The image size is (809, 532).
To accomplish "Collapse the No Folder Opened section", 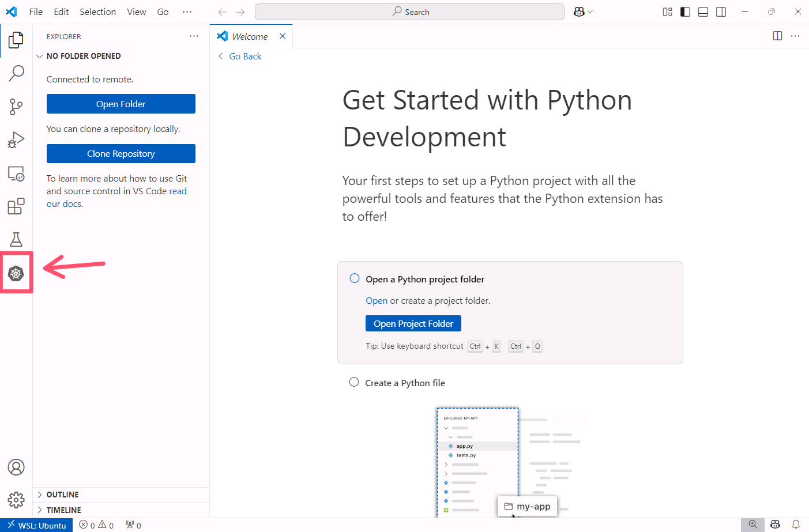I will pyautogui.click(x=83, y=56).
